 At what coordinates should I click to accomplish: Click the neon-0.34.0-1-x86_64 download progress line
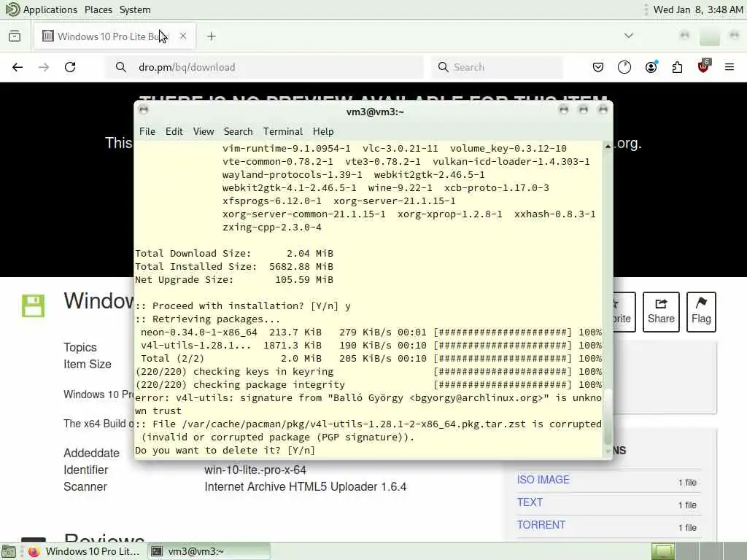(371, 332)
